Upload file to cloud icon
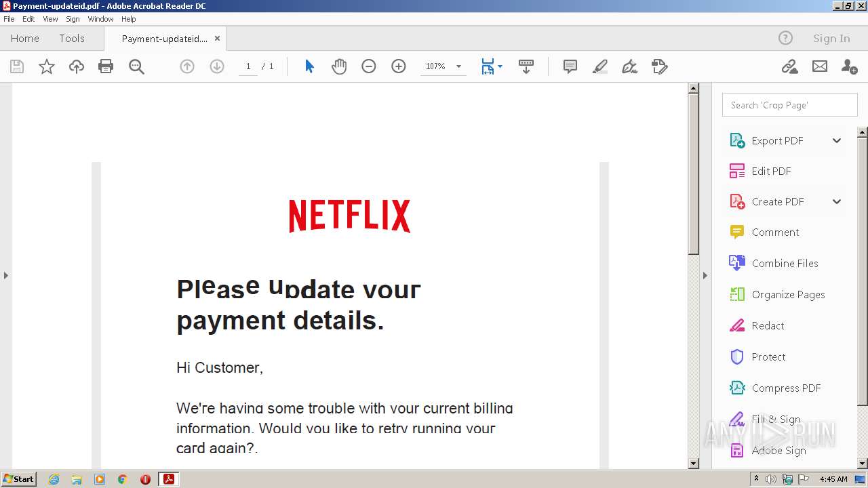This screenshot has height=488, width=868. point(77,66)
